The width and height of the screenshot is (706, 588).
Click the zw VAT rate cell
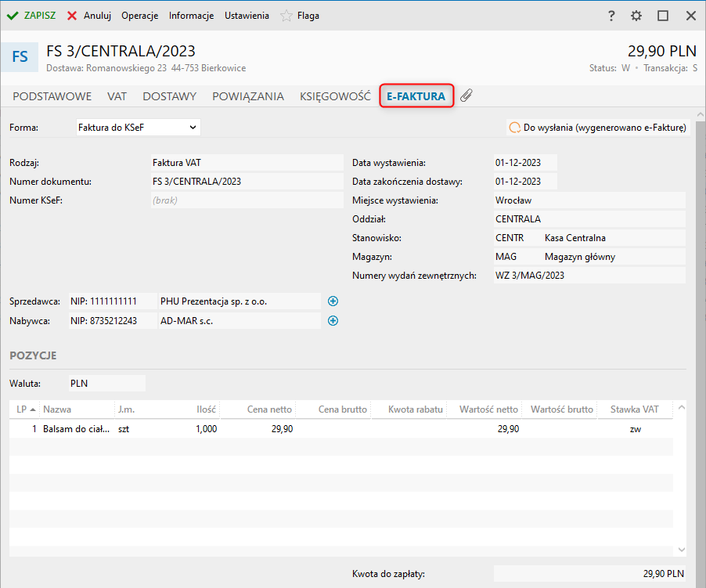[636, 429]
